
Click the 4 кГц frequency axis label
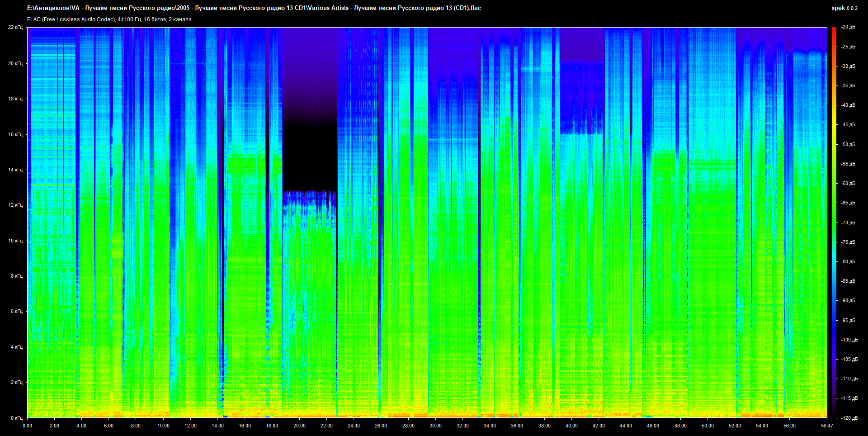pos(16,347)
